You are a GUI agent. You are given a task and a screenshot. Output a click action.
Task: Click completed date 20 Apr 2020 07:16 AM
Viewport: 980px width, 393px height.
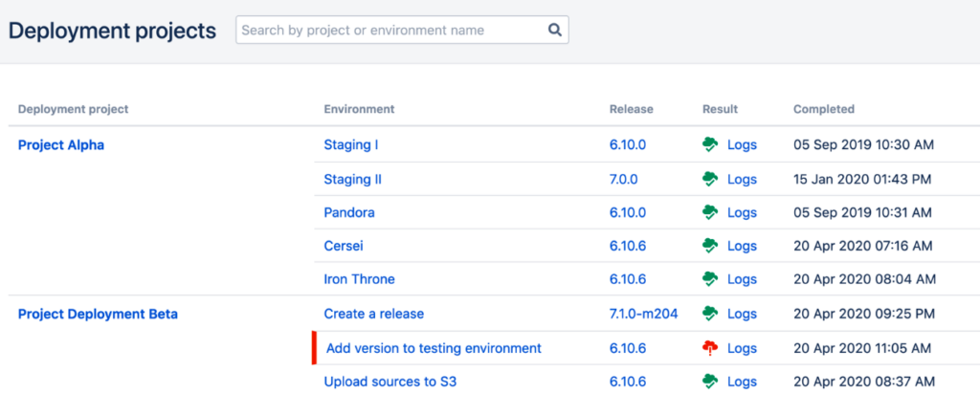pyautogui.click(x=863, y=246)
